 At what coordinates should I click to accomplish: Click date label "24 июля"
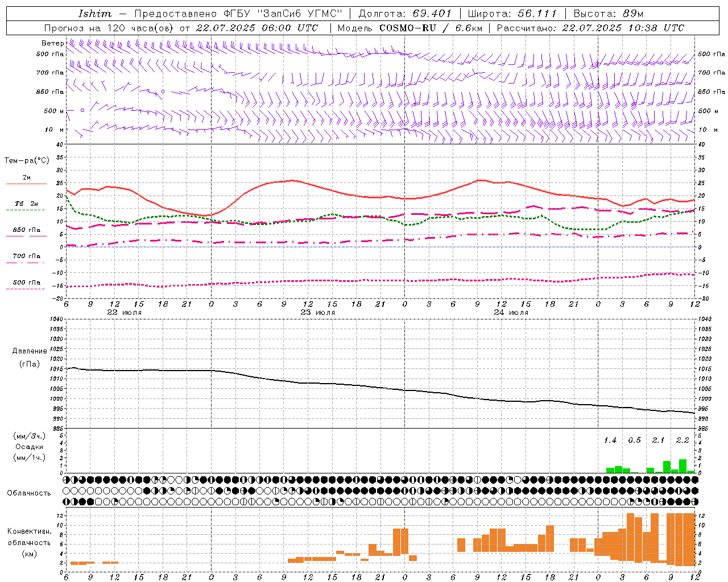[511, 313]
